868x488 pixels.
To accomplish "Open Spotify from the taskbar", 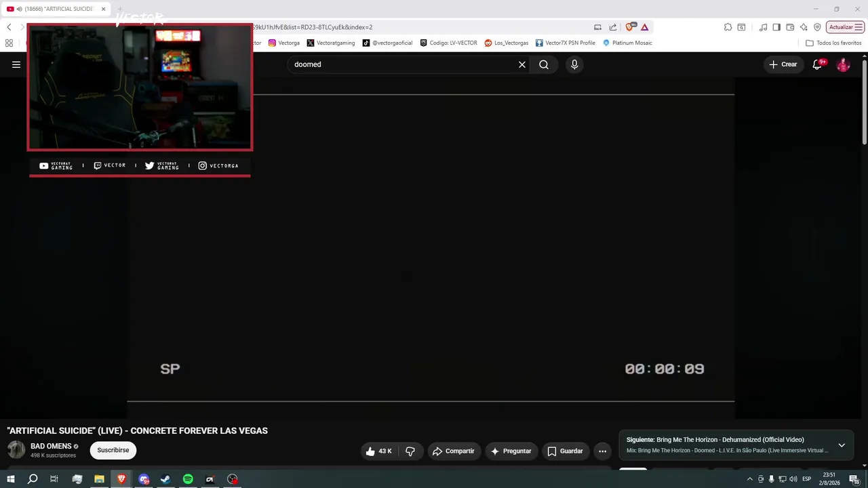I will coord(188,479).
